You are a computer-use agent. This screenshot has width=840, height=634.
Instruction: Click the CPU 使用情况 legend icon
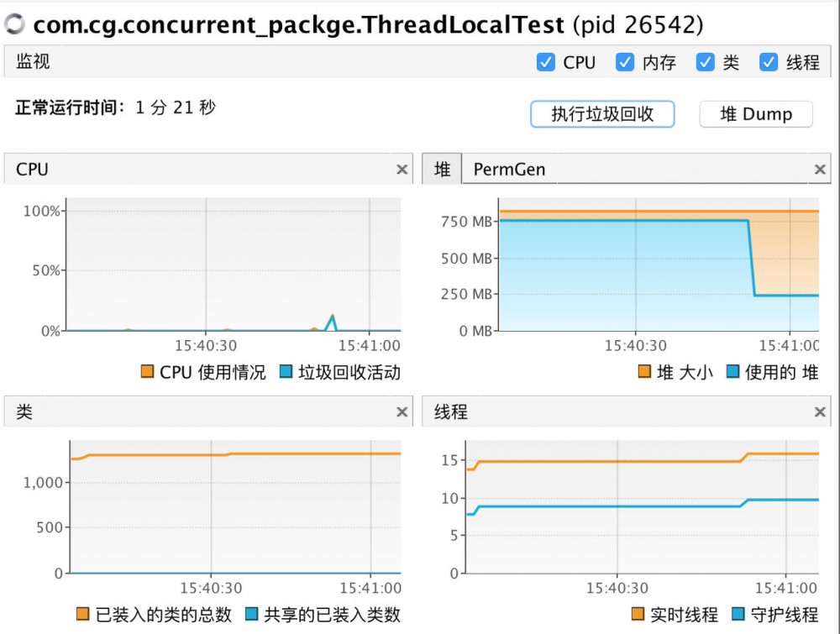click(147, 372)
